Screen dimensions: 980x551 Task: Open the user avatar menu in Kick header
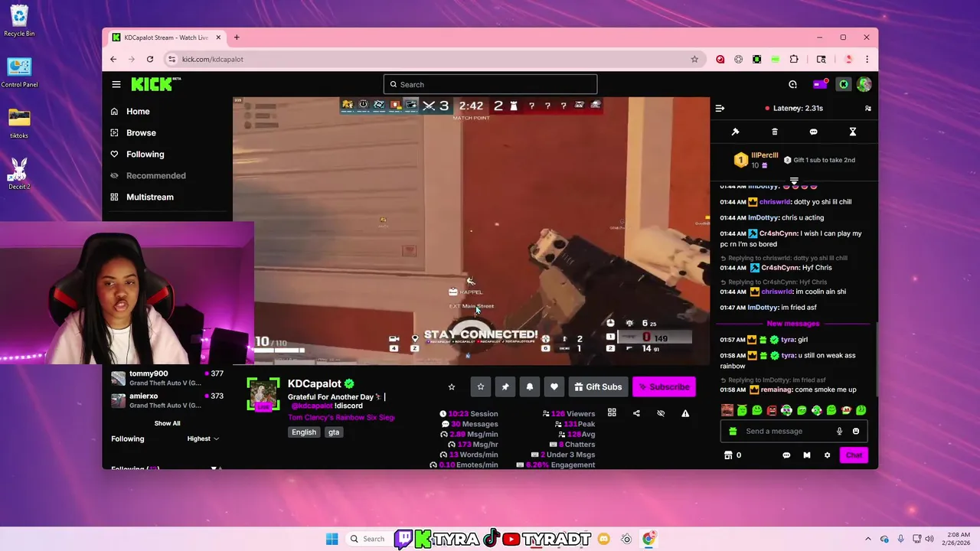[864, 84]
